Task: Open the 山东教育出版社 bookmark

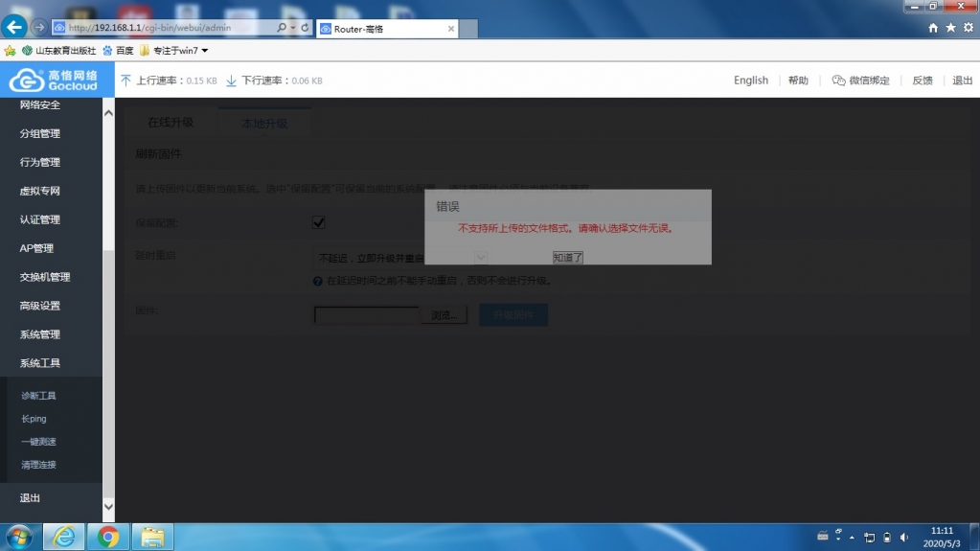Action: coord(58,51)
